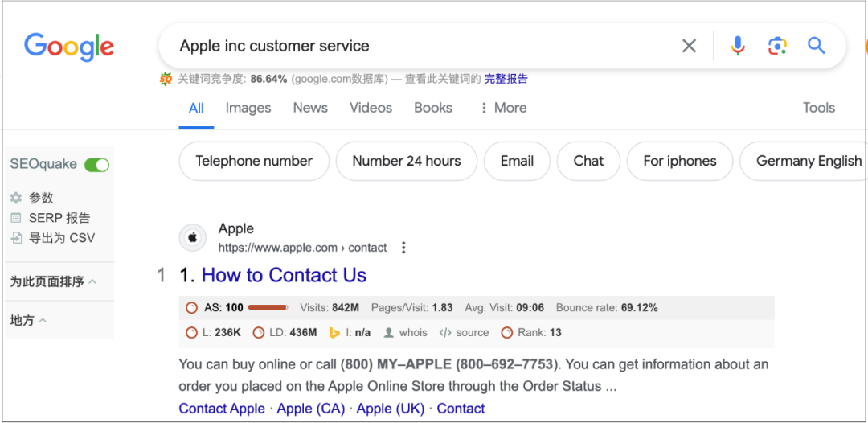This screenshot has width=868, height=423.
Task: Open the Apple (UK) sitelink
Action: pyautogui.click(x=391, y=409)
